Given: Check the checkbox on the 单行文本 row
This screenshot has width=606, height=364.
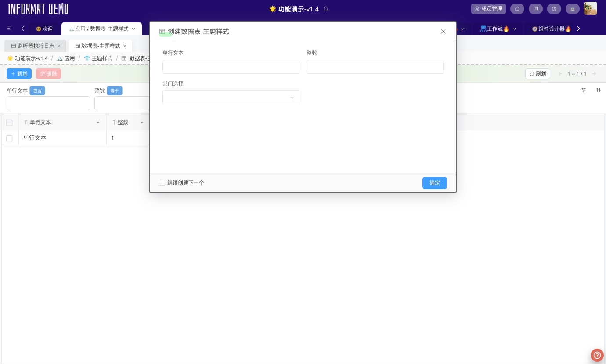Looking at the screenshot, I should pos(9,137).
